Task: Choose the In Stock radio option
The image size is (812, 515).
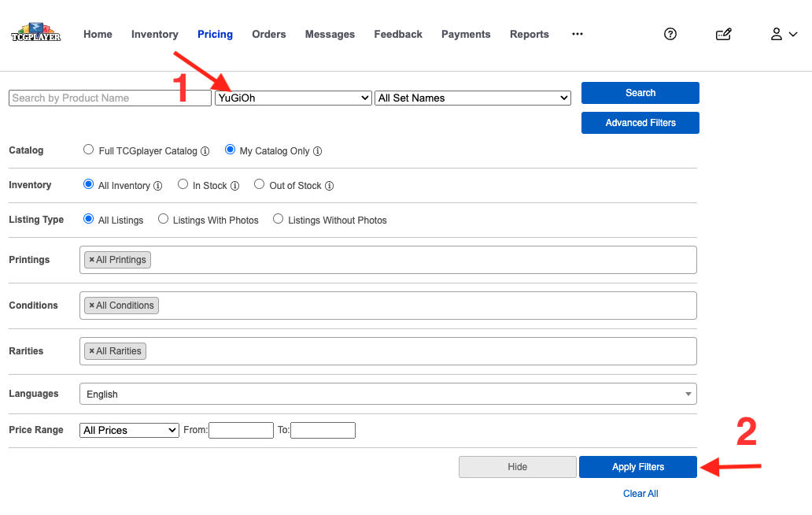Action: tap(183, 184)
